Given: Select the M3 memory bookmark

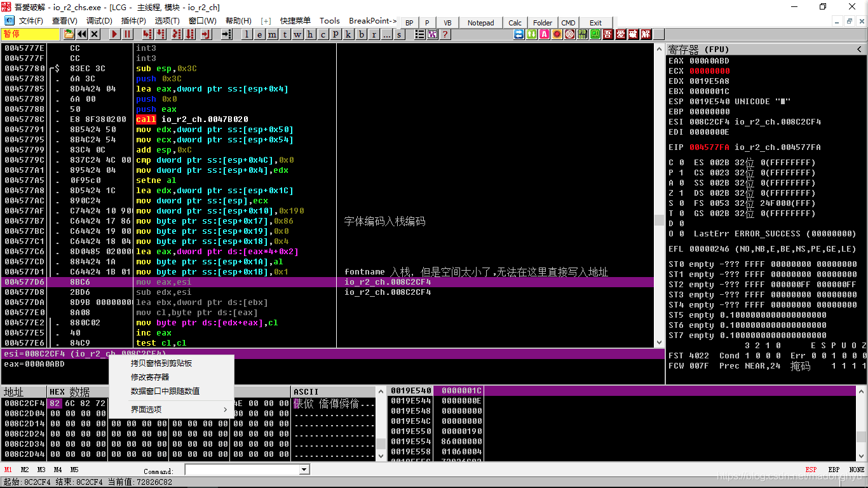Looking at the screenshot, I should click(41, 470).
